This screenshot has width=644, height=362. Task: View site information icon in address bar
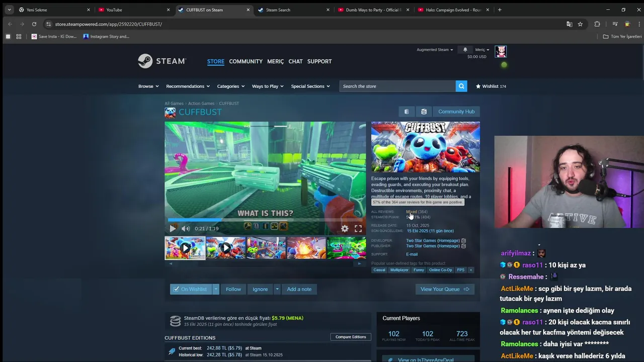coord(48,24)
